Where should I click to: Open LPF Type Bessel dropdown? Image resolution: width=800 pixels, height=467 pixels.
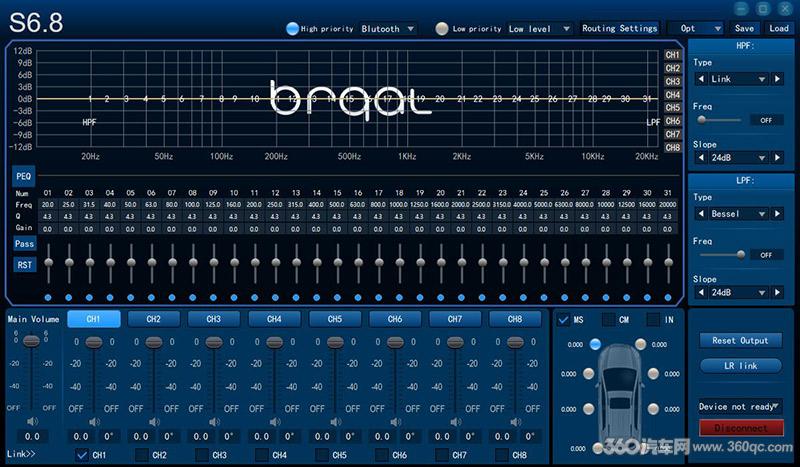point(738,213)
